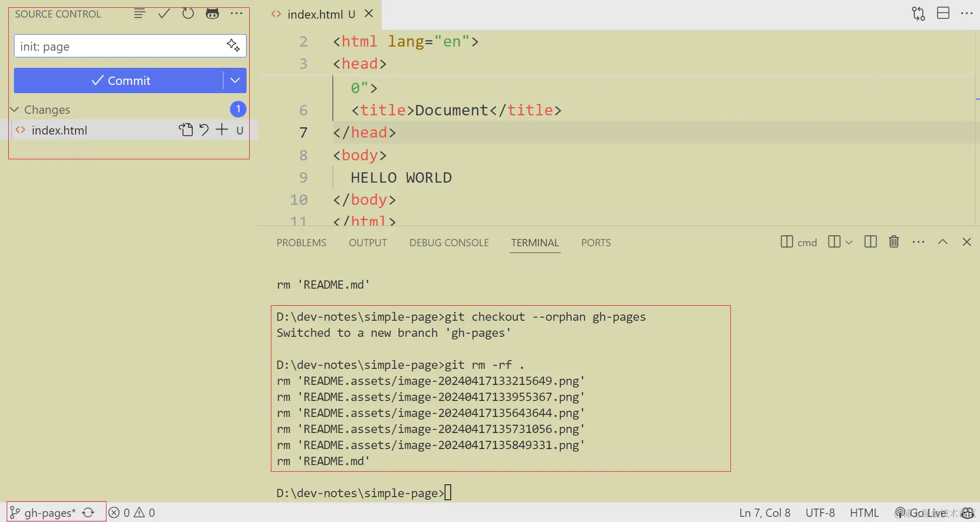
Task: Split the editor with the layout icon
Action: point(943,13)
